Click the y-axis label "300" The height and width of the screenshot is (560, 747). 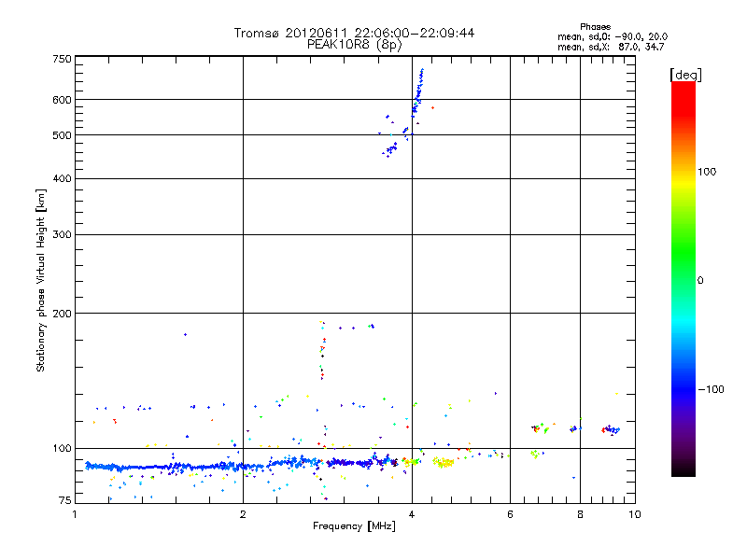click(x=62, y=234)
